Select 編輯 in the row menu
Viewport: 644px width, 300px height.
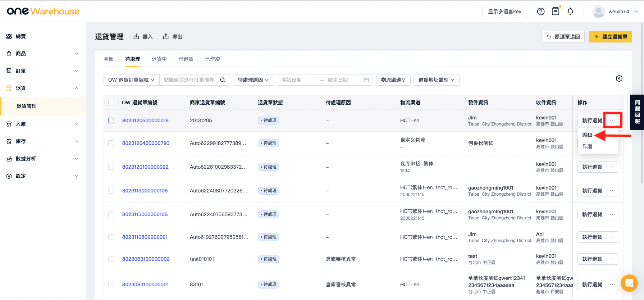[x=587, y=135]
